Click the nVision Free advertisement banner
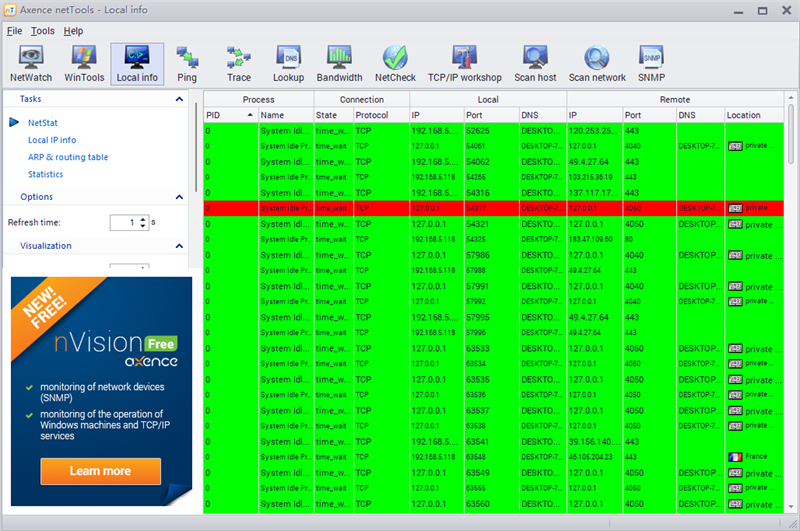The width and height of the screenshot is (800, 531). [102, 391]
